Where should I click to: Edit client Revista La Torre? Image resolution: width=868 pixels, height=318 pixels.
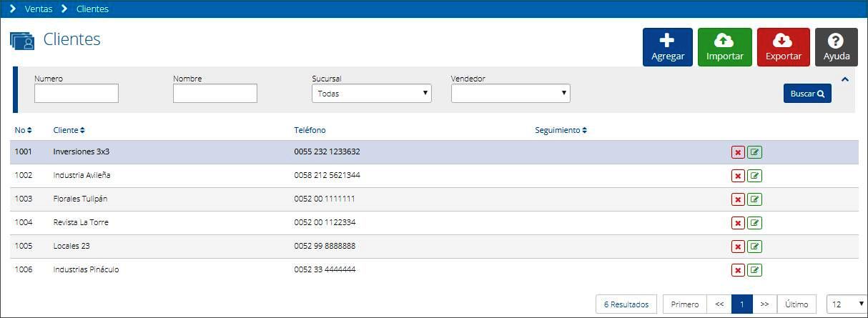point(754,223)
